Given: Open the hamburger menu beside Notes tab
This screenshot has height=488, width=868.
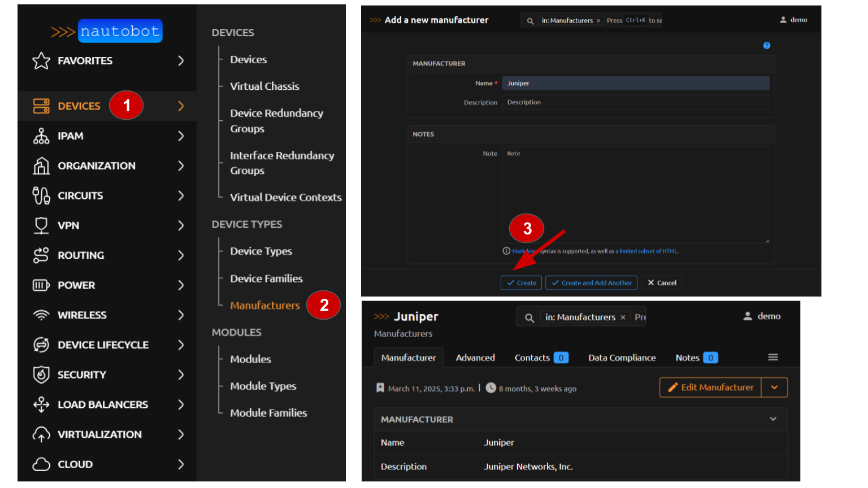Looking at the screenshot, I should pos(773,358).
